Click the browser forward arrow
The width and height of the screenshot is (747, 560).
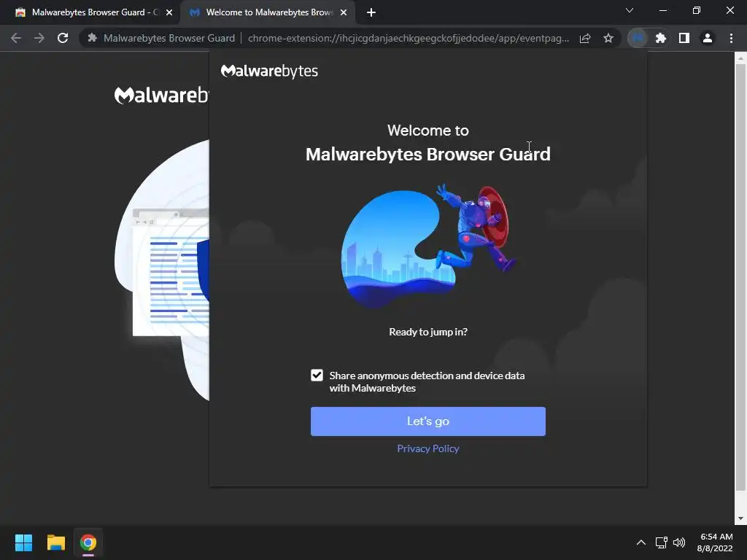pyautogui.click(x=39, y=38)
